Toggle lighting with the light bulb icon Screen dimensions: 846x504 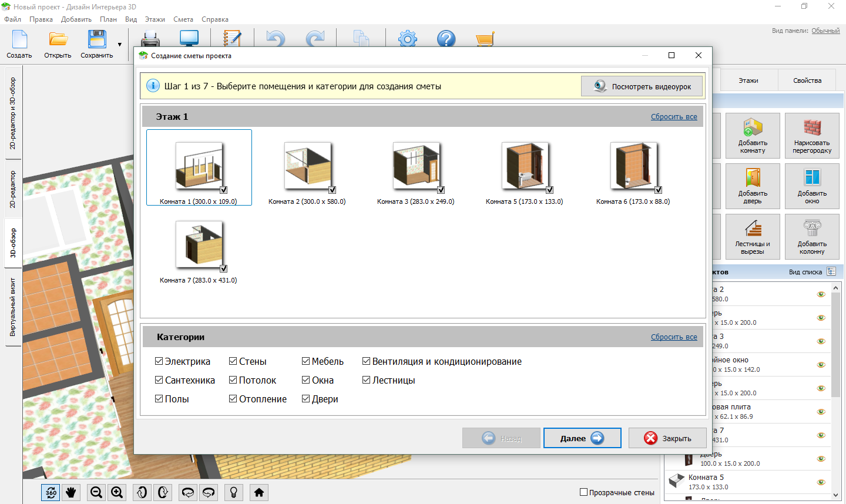(234, 492)
